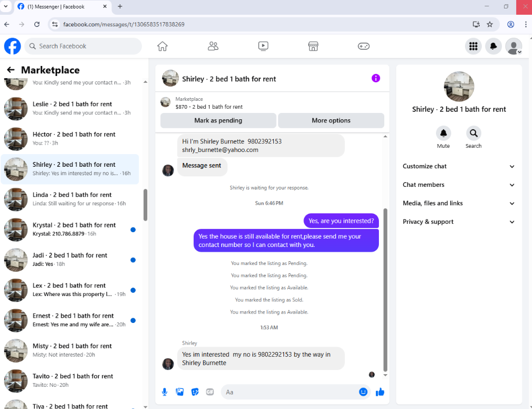Screen dimensions: 532x409
Task: Attach a photo using the image icon
Action: pos(179,392)
